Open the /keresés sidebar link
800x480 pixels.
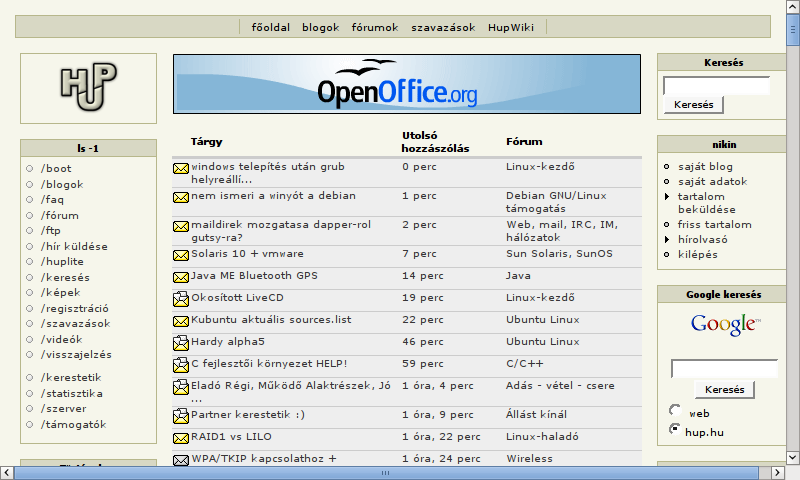pos(65,278)
